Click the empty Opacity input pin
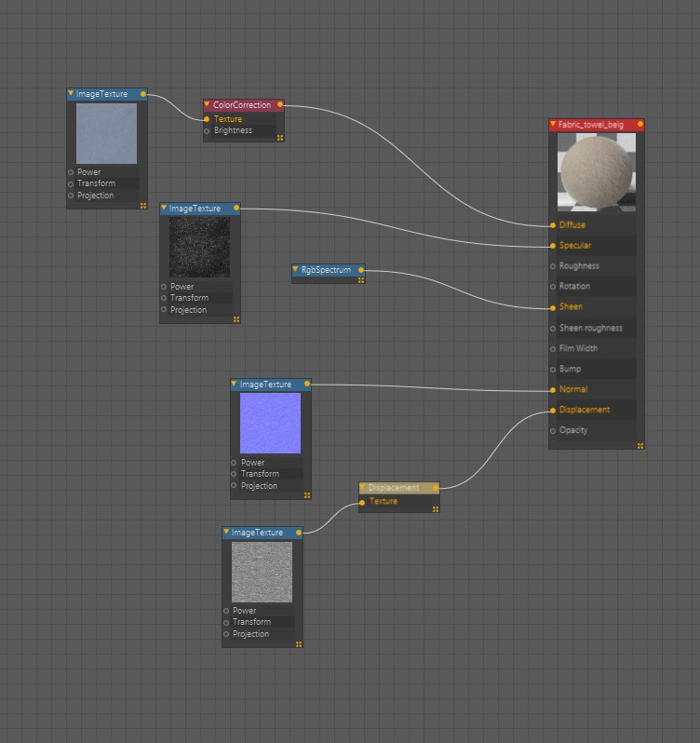 553,431
